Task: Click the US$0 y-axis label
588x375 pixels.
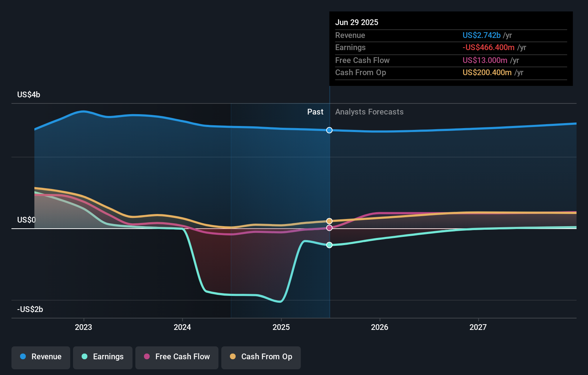Action: 26,220
